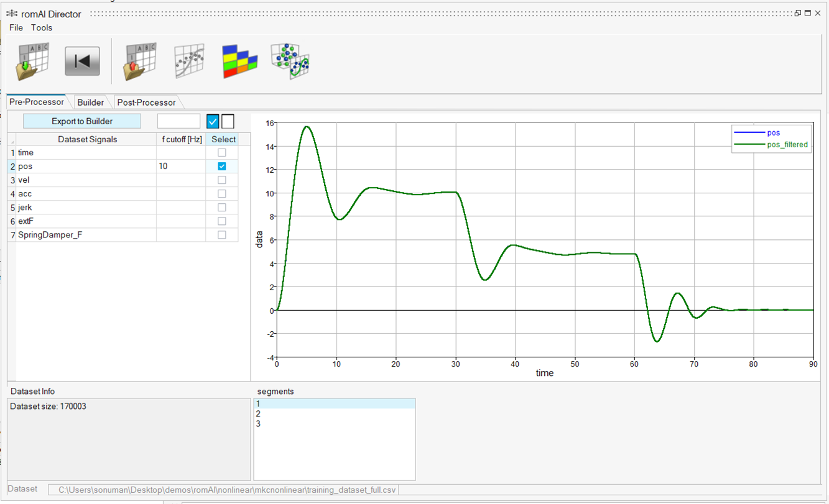This screenshot has height=504, width=829.
Task: Click the pos_filtered legend entry
Action: tap(787, 145)
